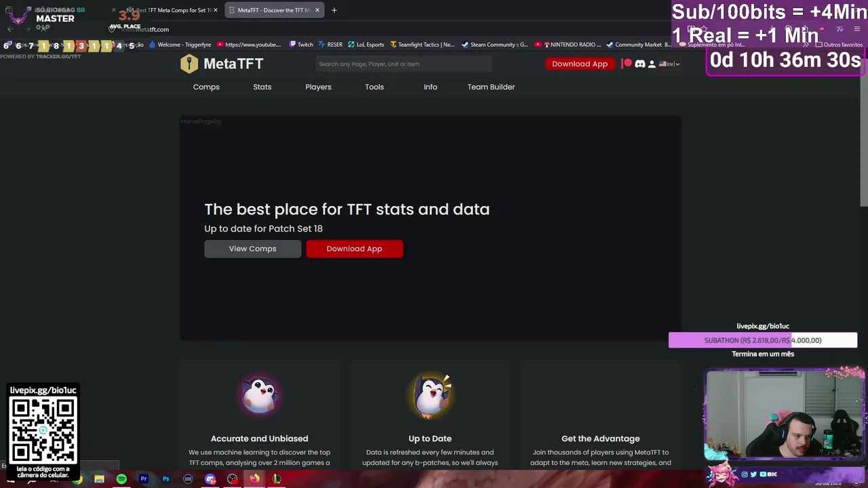
Task: Open Spotify from the taskbar
Action: click(x=121, y=479)
